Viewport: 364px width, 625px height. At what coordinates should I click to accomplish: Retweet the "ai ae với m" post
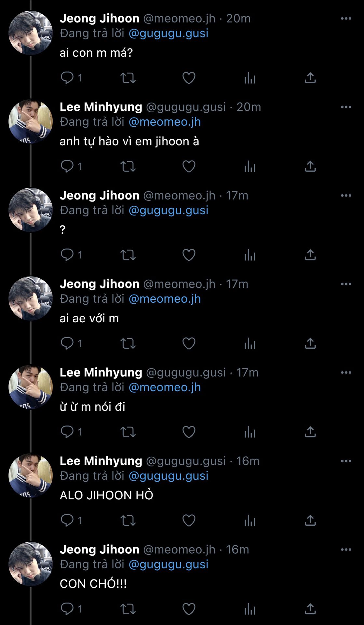point(128,344)
